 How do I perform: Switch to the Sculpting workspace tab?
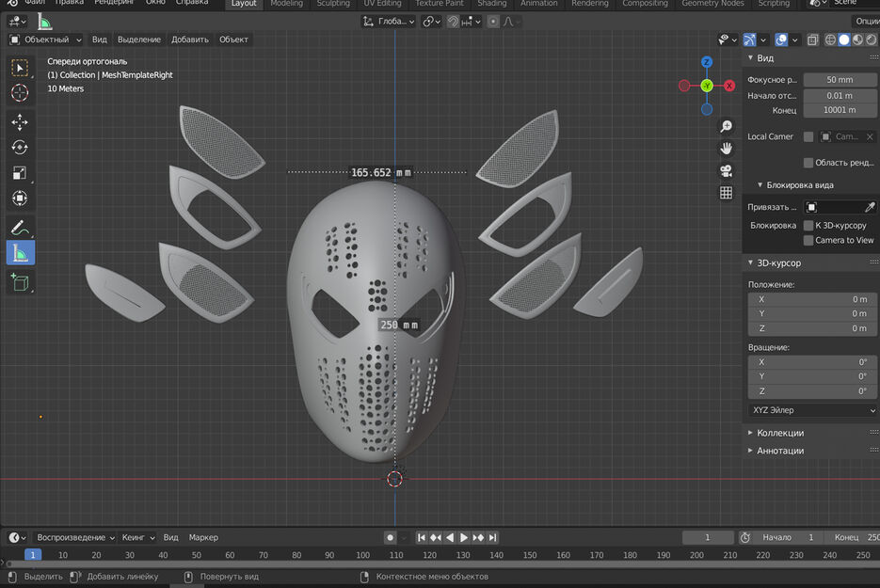(333, 4)
